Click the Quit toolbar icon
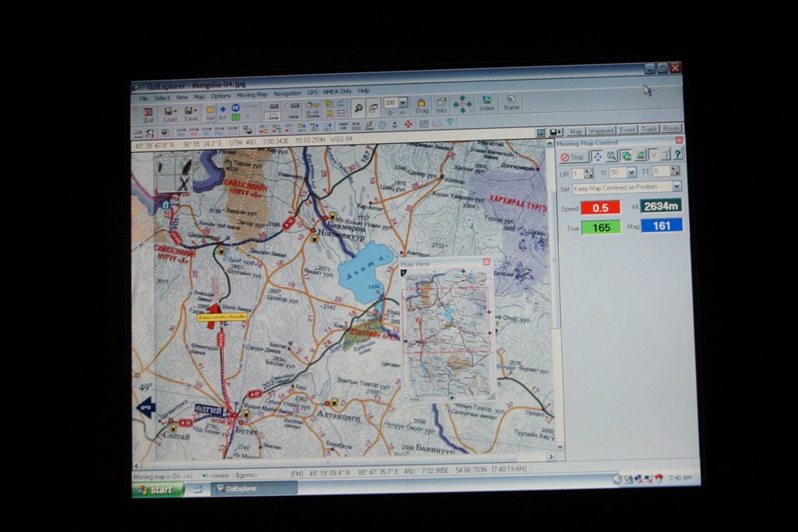798x532 pixels. point(148,115)
